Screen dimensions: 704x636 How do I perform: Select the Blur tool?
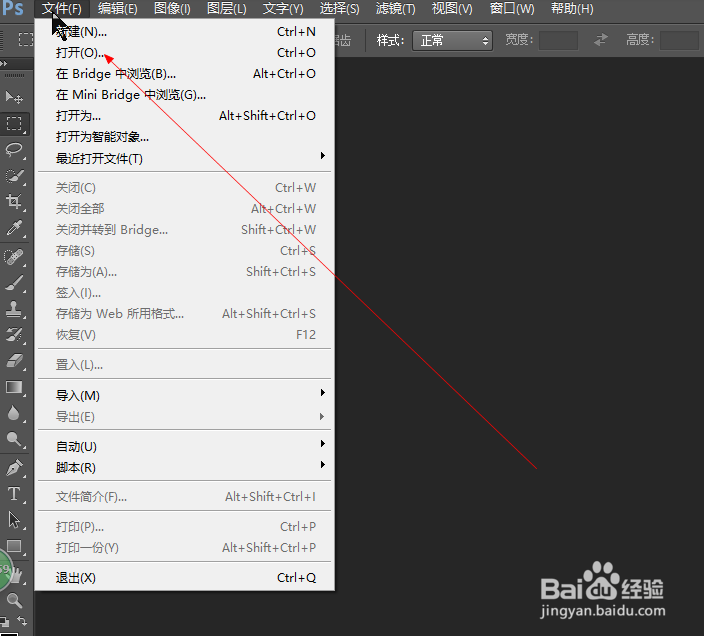point(14,413)
